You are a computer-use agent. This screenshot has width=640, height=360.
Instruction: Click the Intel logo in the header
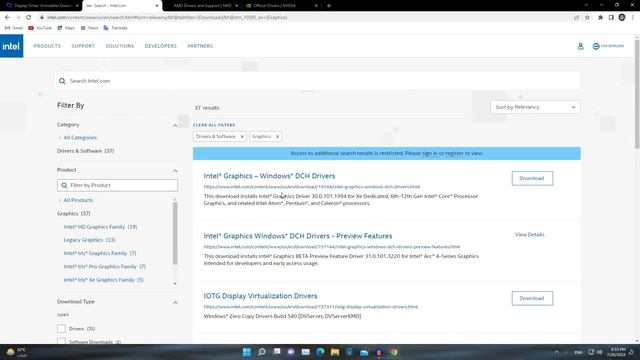click(x=11, y=46)
